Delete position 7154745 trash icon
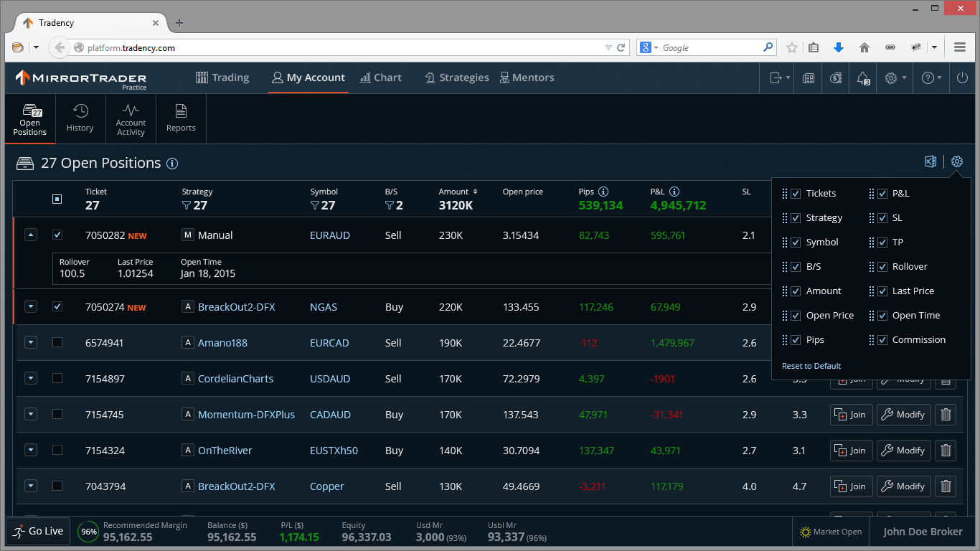Image resolution: width=980 pixels, height=551 pixels. point(946,415)
